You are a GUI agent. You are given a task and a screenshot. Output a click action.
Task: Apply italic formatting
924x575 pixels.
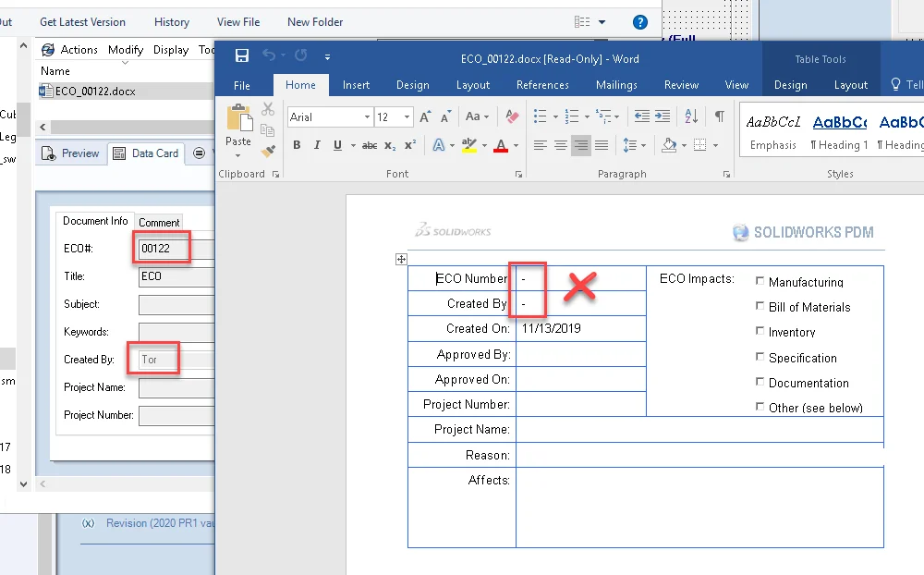point(317,145)
